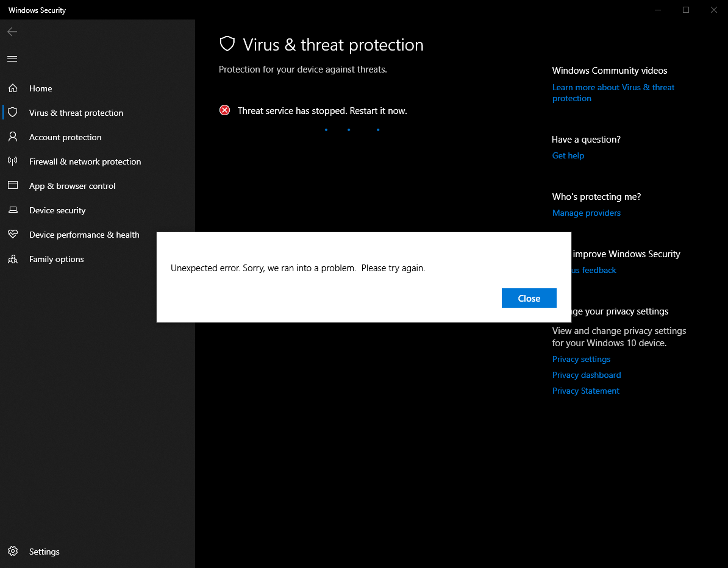Open Firewall & network protection signal icon

pos(13,161)
